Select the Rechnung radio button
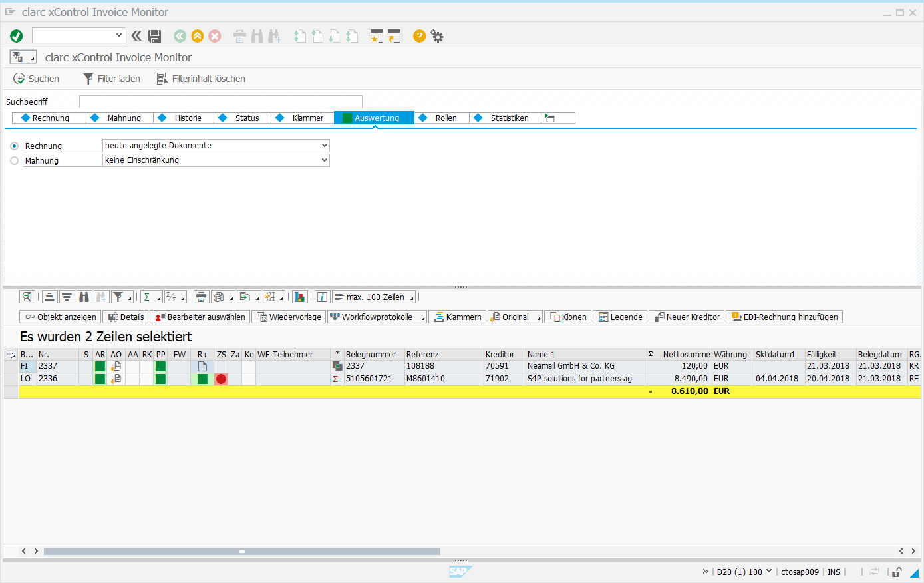This screenshot has width=924, height=583. click(15, 146)
